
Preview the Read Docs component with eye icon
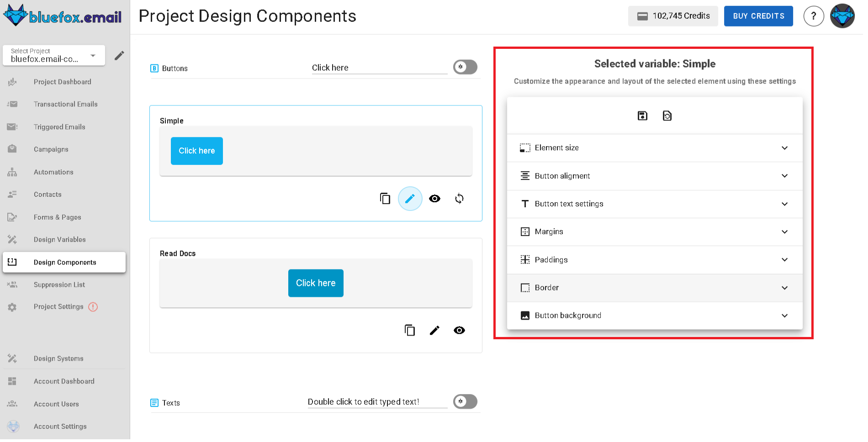460,331
